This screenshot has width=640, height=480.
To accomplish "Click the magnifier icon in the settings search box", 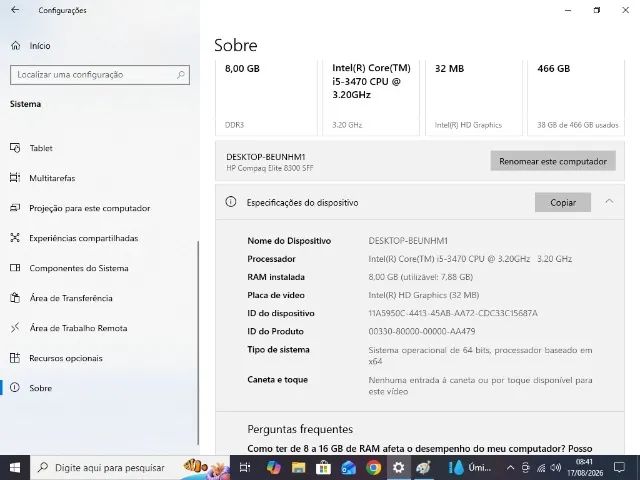I will pyautogui.click(x=180, y=75).
